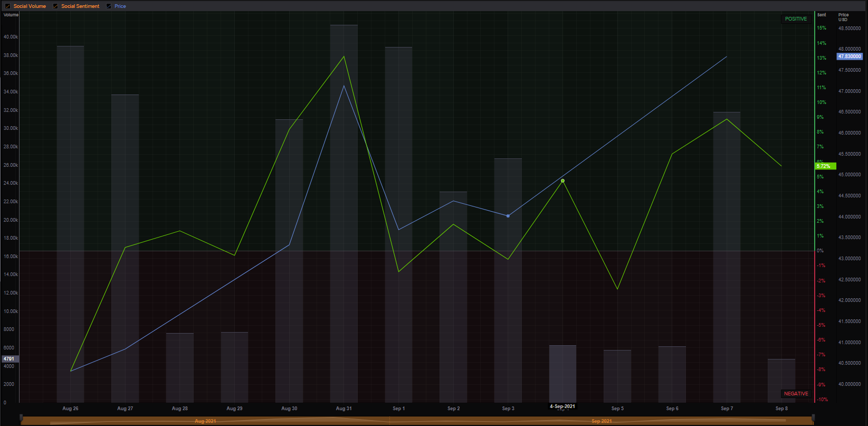Click the Aug 2021 label in the range navigator

(x=205, y=421)
